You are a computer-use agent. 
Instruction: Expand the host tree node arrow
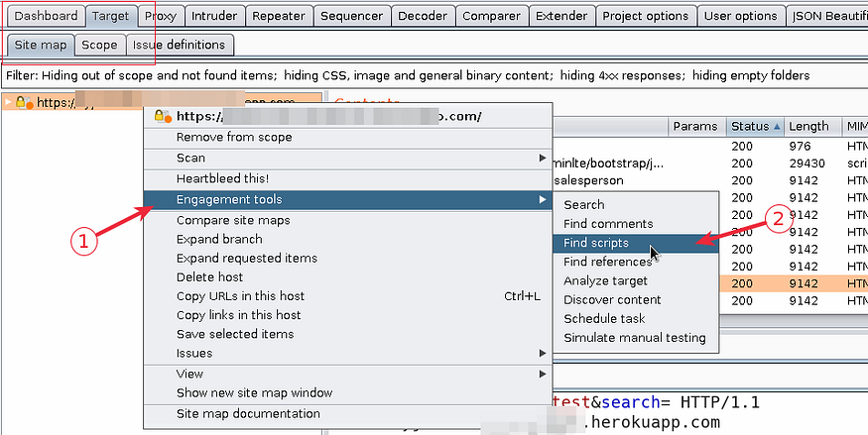[x=8, y=102]
